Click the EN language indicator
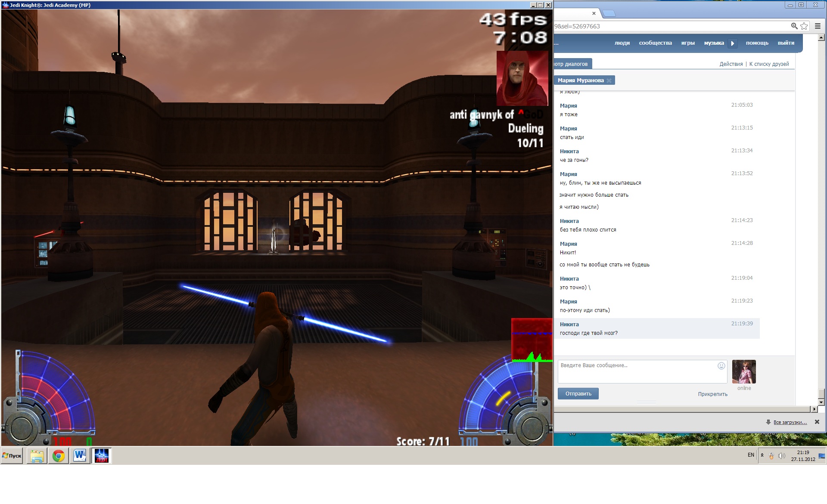 point(751,455)
